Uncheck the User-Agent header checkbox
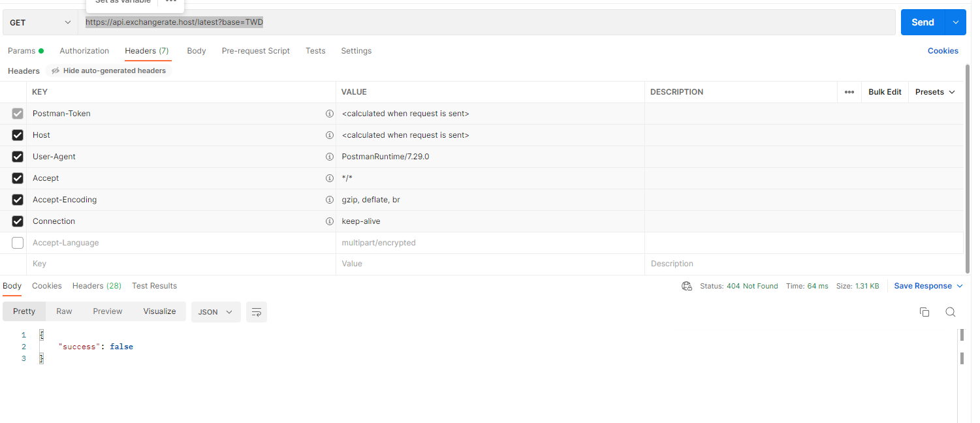980x423 pixels. [18, 157]
